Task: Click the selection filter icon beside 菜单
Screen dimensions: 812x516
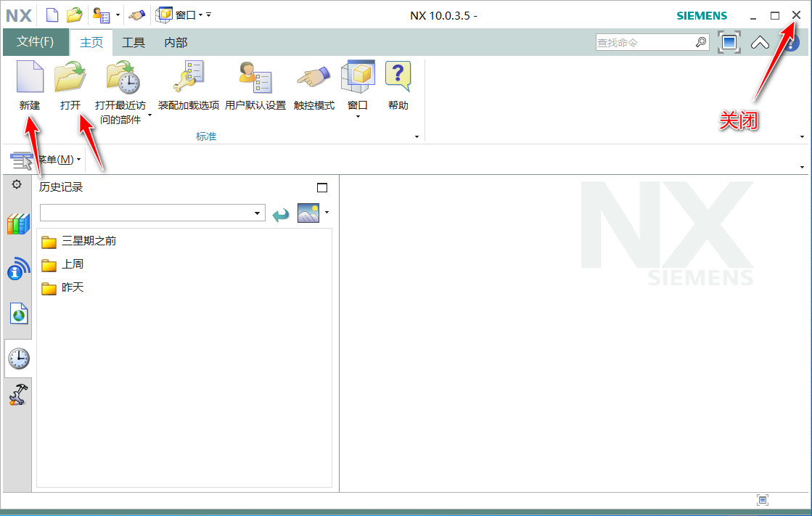Action: pyautogui.click(x=21, y=160)
